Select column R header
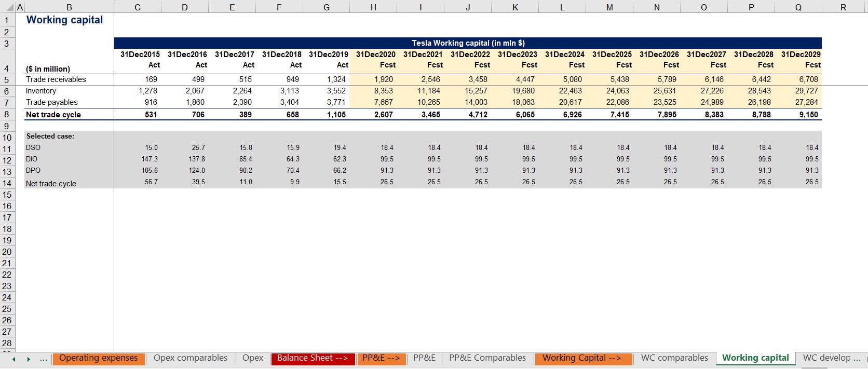 coord(843,7)
